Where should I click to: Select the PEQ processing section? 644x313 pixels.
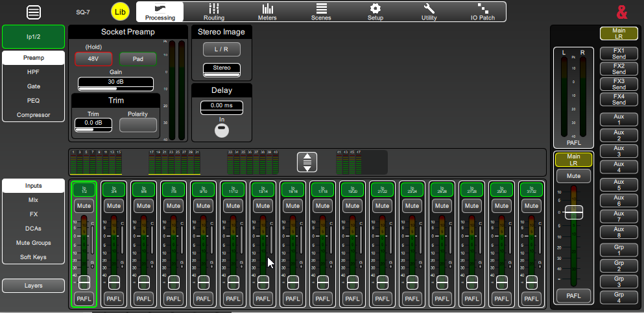33,101
